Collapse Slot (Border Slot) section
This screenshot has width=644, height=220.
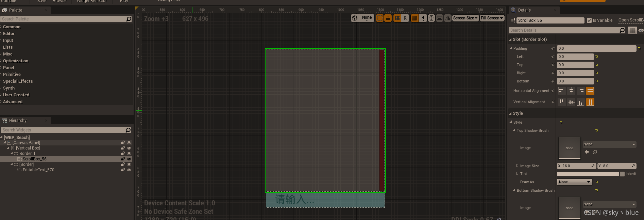pos(510,40)
